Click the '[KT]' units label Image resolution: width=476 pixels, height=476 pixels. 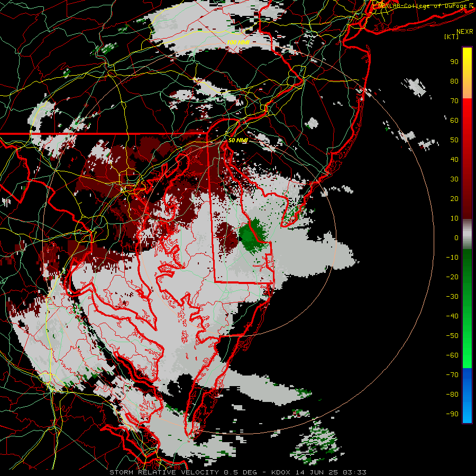tap(452, 36)
